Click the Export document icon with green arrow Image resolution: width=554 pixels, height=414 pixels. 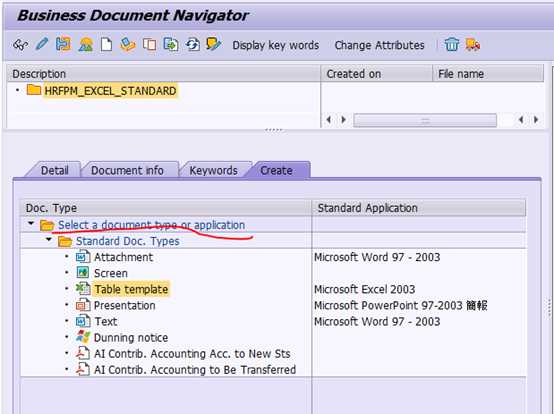[x=171, y=45]
